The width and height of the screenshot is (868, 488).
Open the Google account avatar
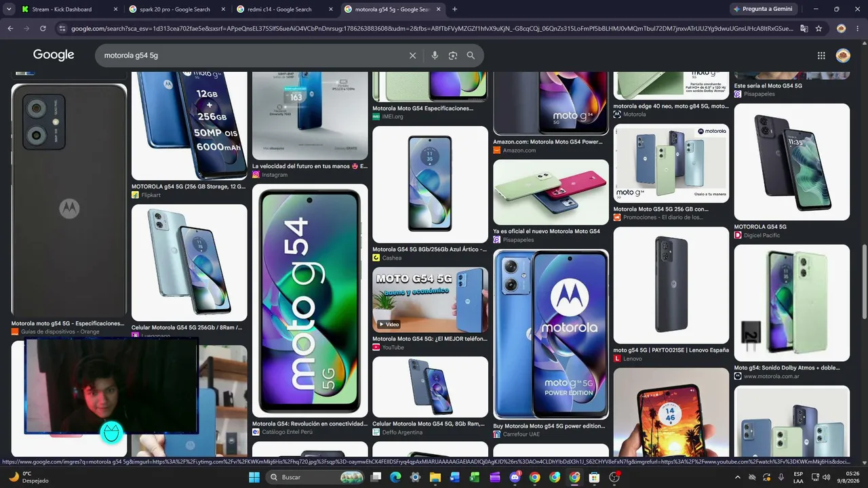tap(843, 56)
